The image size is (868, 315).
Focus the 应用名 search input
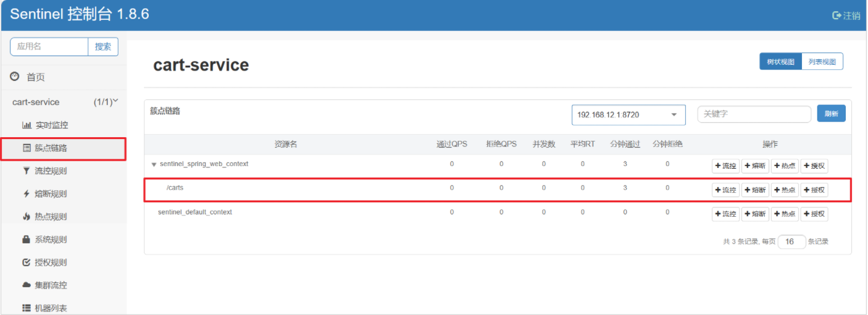49,46
